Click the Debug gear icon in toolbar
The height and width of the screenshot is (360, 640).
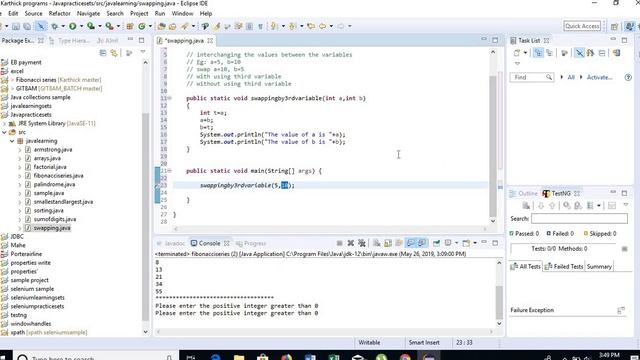[55, 27]
